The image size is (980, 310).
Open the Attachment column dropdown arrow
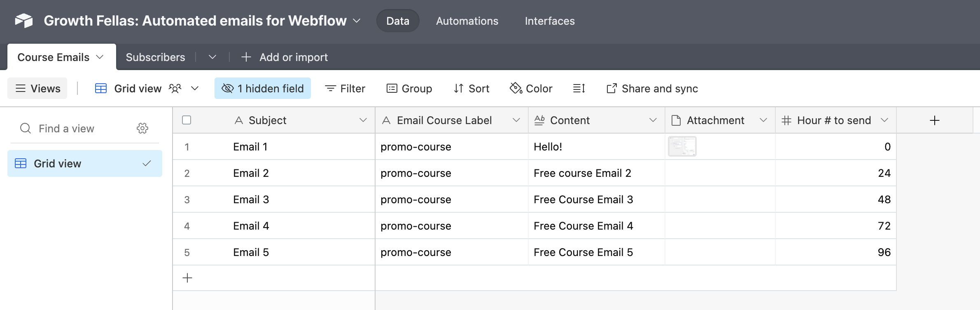763,120
